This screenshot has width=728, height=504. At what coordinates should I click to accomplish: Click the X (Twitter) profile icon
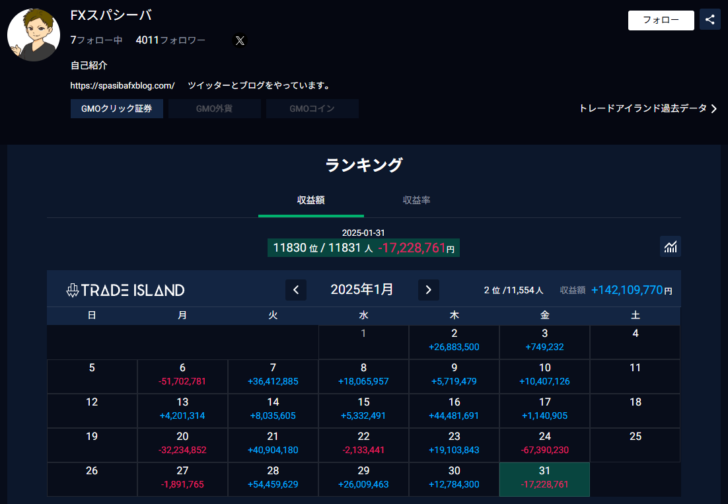[240, 41]
